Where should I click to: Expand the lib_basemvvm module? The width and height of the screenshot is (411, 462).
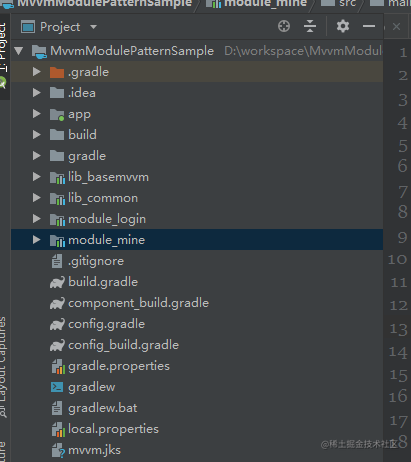click(x=37, y=177)
